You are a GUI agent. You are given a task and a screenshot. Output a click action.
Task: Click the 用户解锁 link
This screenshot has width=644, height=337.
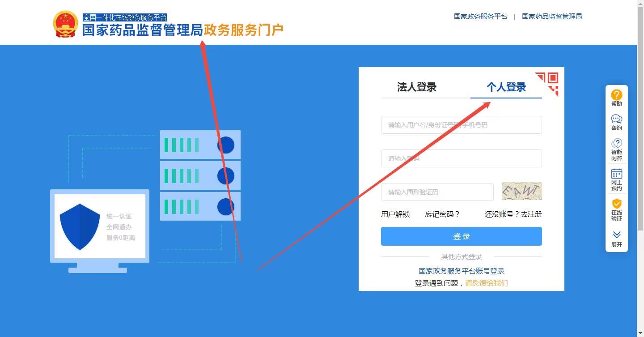pyautogui.click(x=395, y=214)
